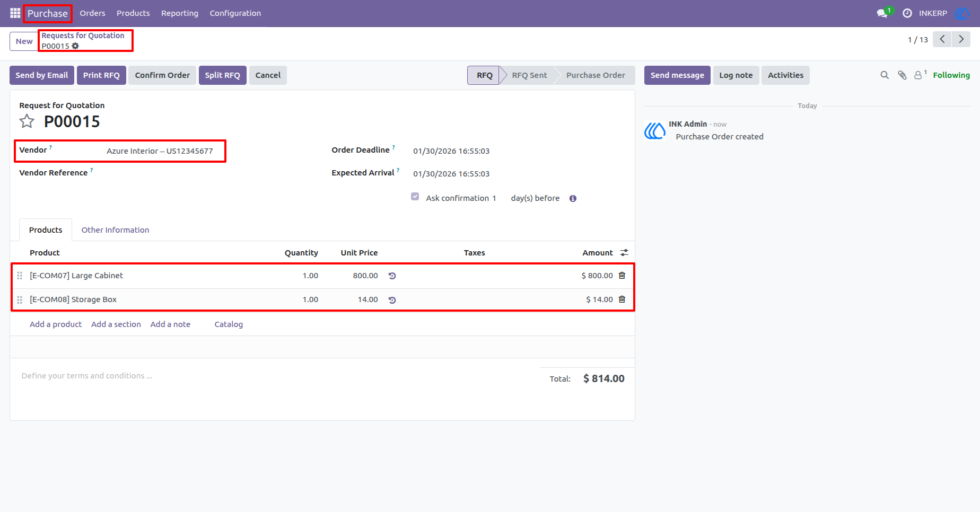The height and width of the screenshot is (512, 980).
Task: Open optional columns settings icon
Action: click(x=624, y=253)
